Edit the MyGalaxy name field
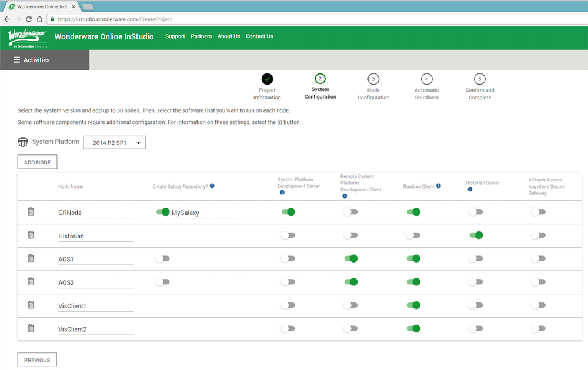Viewport: 588px width, 370px height. click(x=205, y=213)
